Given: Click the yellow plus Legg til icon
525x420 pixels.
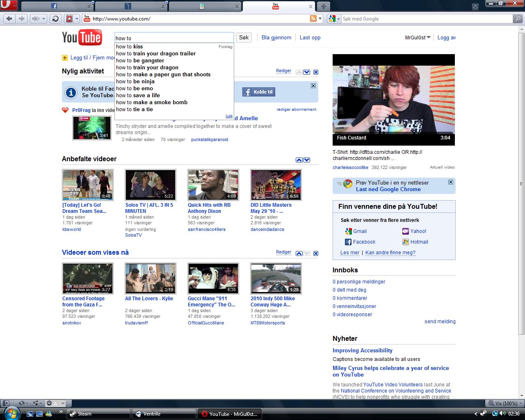Looking at the screenshot, I should point(65,58).
